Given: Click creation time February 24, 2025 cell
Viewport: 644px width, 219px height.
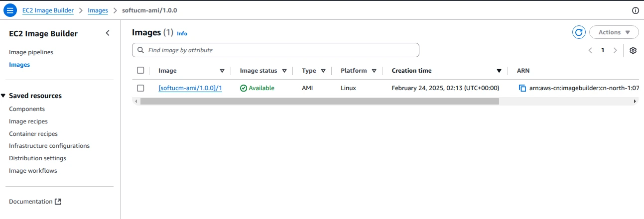Looking at the screenshot, I should [445, 88].
